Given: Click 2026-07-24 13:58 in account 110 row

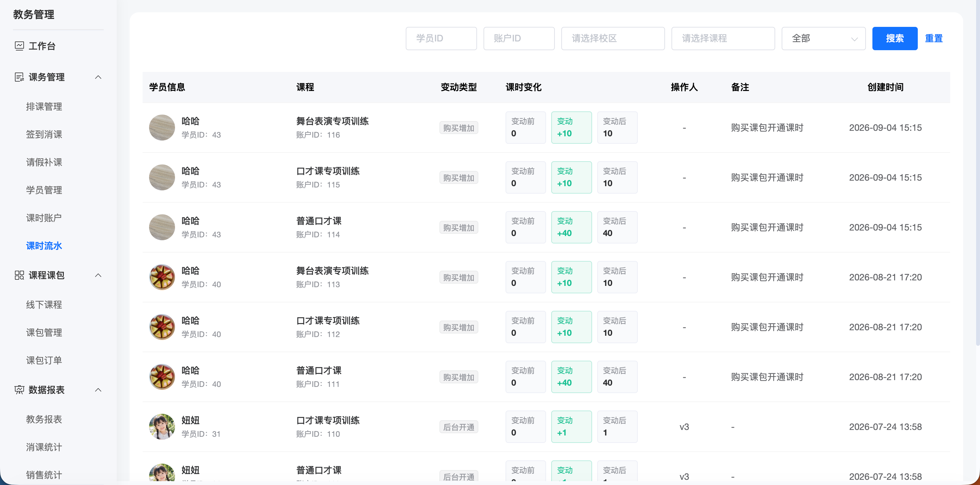Looking at the screenshot, I should coord(885,427).
